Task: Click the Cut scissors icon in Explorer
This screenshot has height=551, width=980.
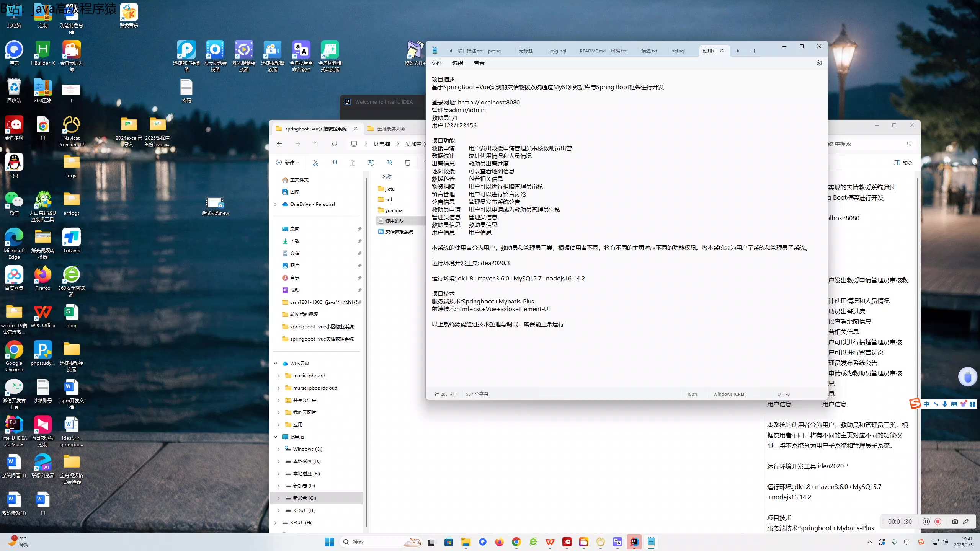Action: coord(315,163)
